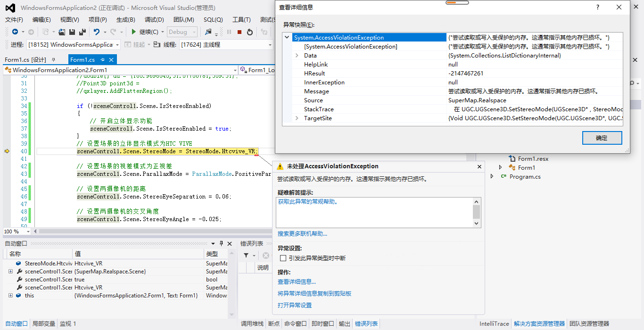The image size is (644, 330).
Task: Close the active Form1.cs tab
Action: click(x=112, y=60)
